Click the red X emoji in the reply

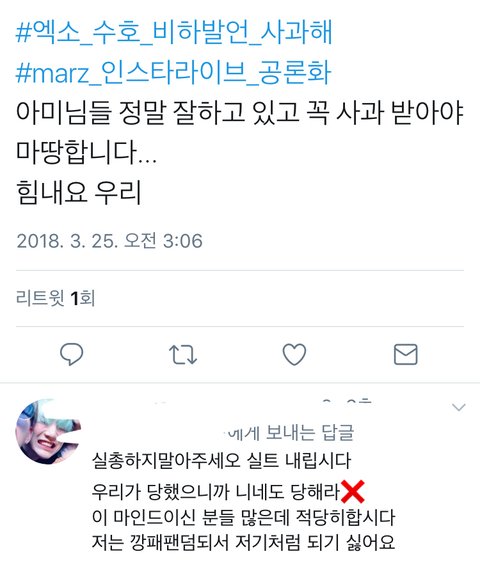point(352,491)
